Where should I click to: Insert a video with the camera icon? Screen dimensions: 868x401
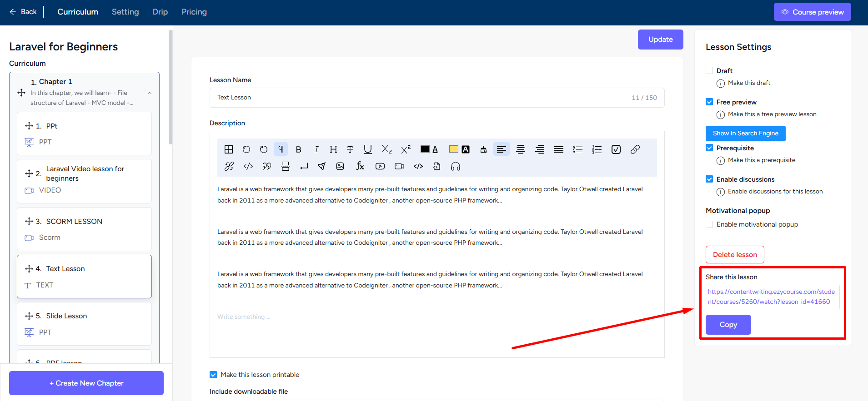pyautogui.click(x=399, y=166)
